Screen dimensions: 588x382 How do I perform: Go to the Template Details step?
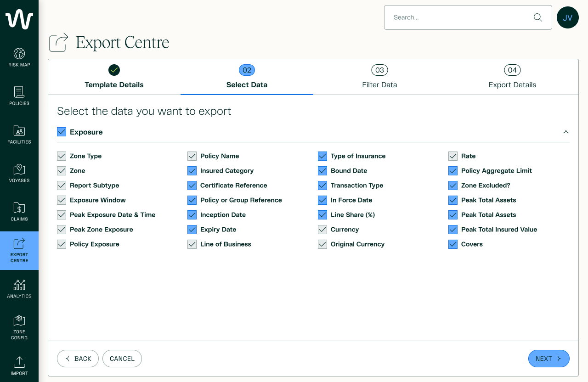click(114, 77)
